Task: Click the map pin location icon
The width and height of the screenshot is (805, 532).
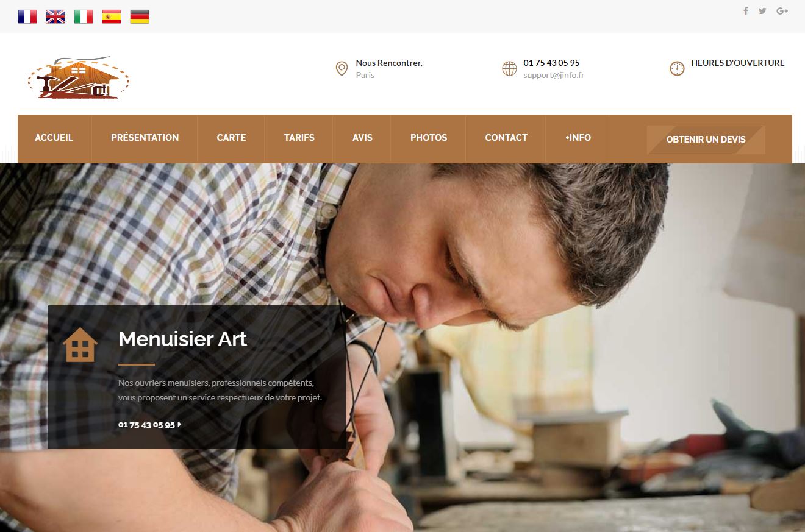Action: point(342,68)
